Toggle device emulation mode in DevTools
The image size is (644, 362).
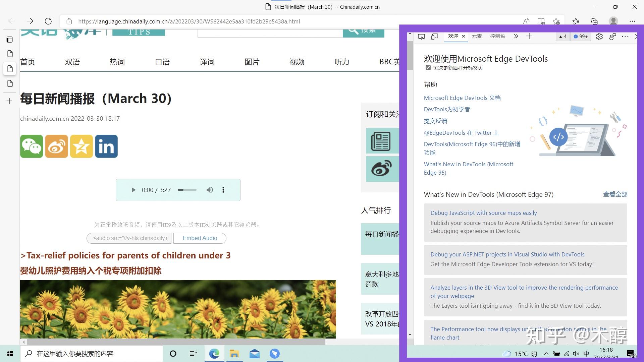[x=434, y=37]
